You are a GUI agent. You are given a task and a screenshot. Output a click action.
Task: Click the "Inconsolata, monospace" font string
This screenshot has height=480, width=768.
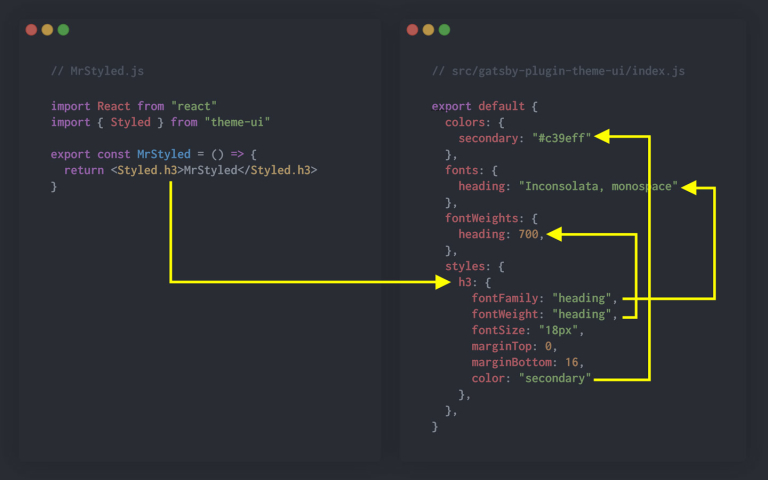click(598, 186)
